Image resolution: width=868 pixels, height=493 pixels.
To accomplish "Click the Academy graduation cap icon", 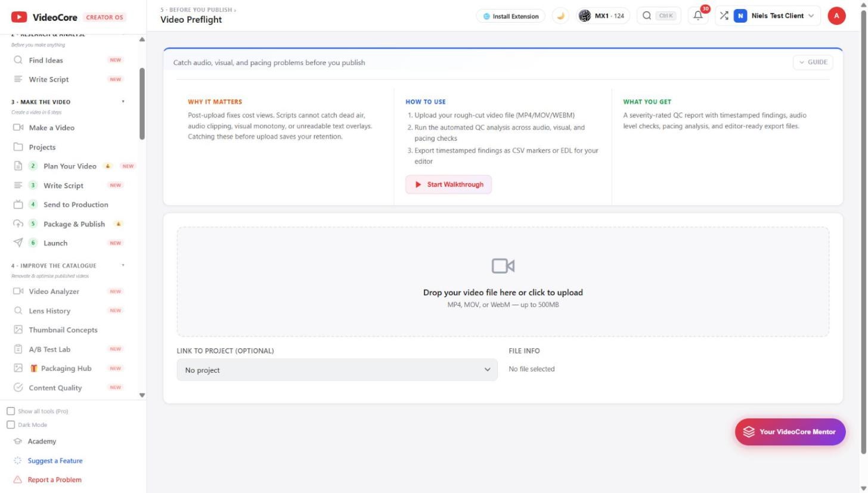I will [18, 442].
